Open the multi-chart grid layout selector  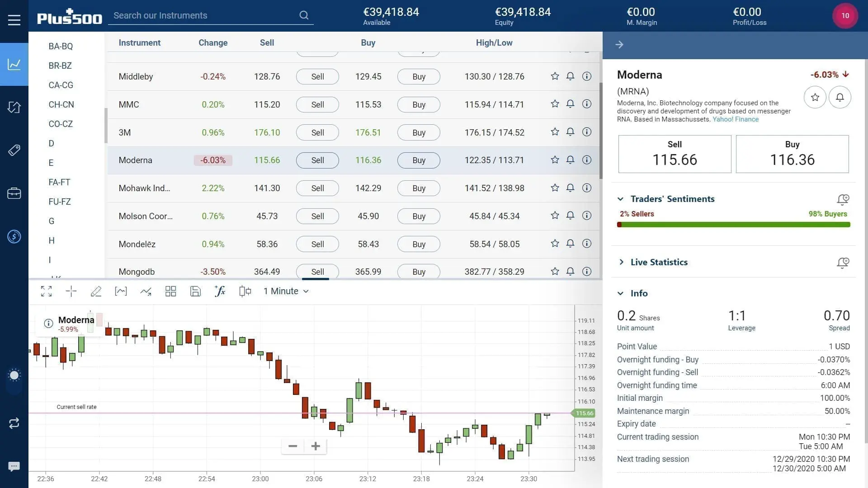pos(170,291)
